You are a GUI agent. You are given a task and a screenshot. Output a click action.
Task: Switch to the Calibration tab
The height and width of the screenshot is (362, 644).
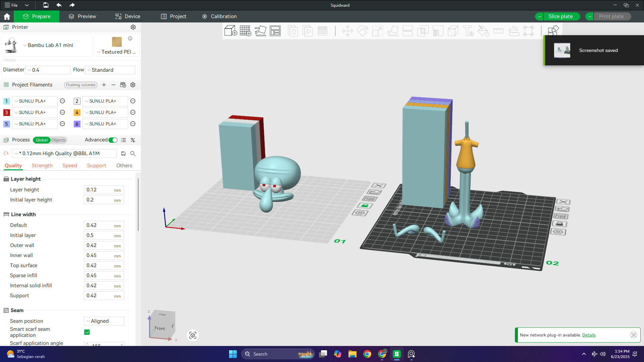219,16
